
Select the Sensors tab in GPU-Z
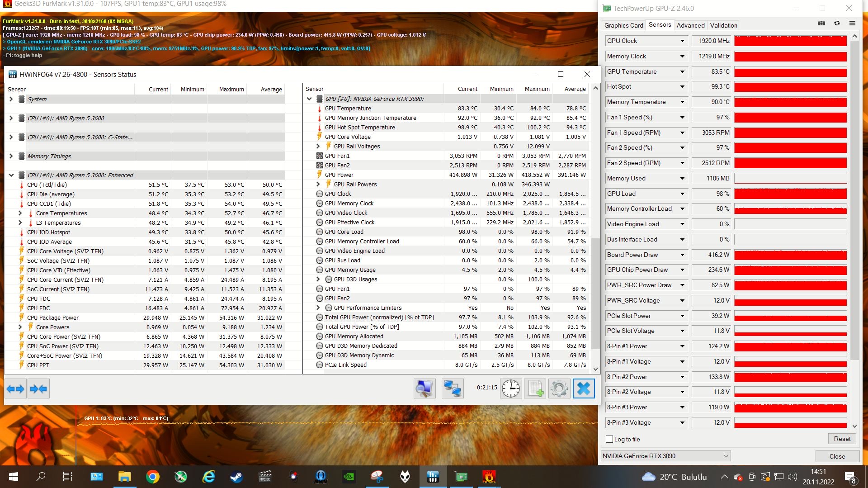[660, 25]
